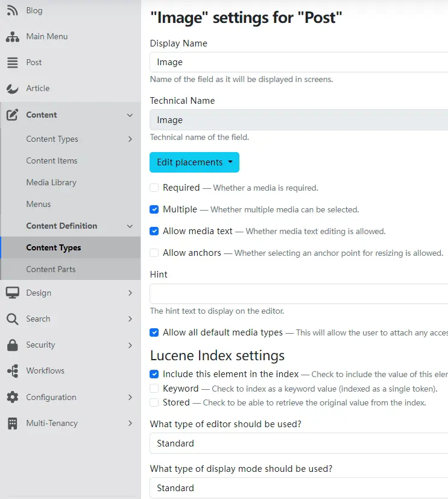Open the Content Items link

(52, 161)
